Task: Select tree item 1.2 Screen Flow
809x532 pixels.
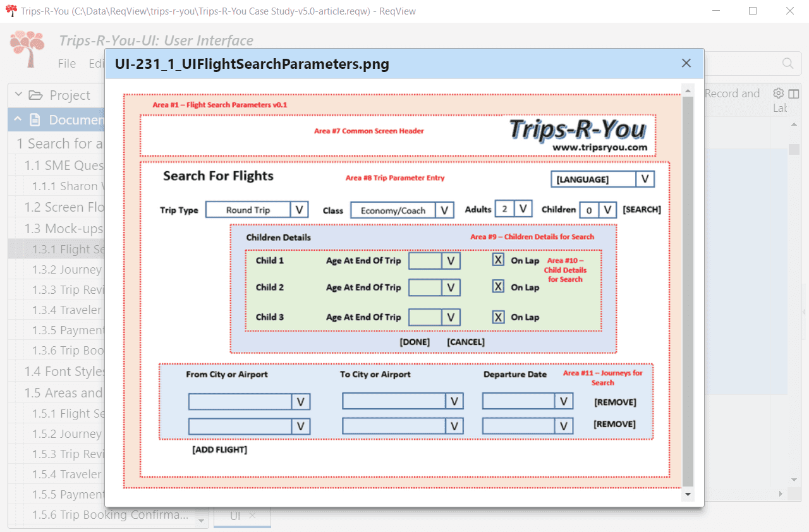Action: [64, 207]
